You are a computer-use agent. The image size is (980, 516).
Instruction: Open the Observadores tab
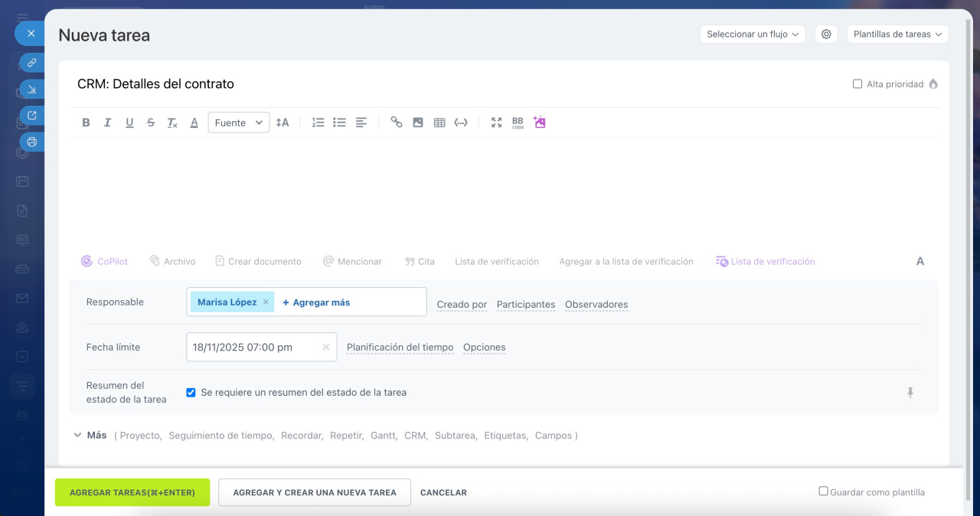(x=596, y=305)
